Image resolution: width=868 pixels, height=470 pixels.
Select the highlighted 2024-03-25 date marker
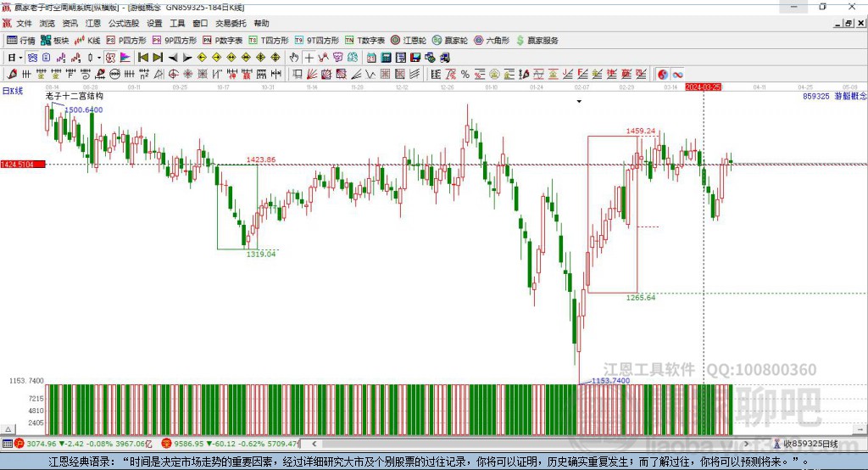coord(703,87)
